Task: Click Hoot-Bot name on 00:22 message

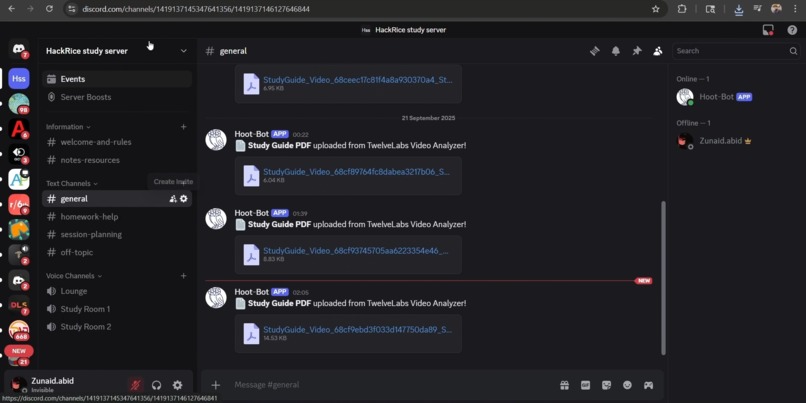Action: pos(251,134)
